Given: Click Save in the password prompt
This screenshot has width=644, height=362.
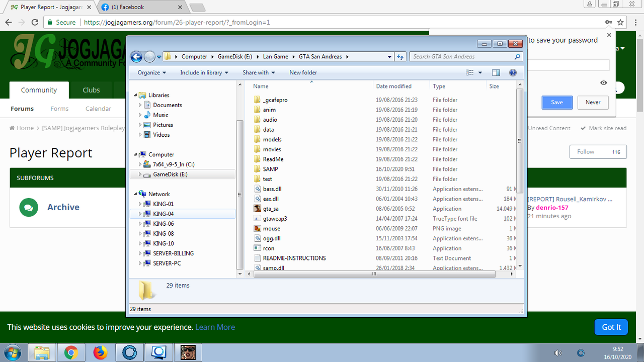Looking at the screenshot, I should [x=557, y=103].
